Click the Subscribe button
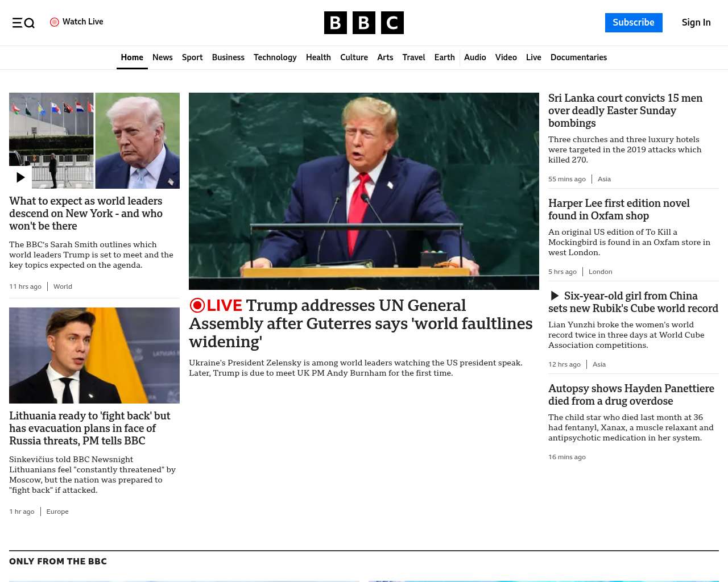The image size is (728, 582). coord(634,23)
